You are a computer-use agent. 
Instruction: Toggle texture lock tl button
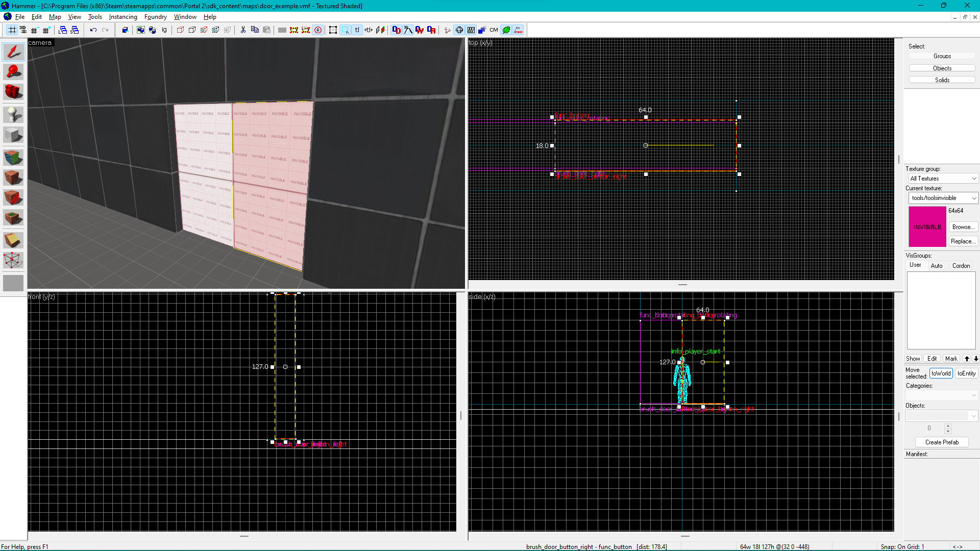coord(357,30)
